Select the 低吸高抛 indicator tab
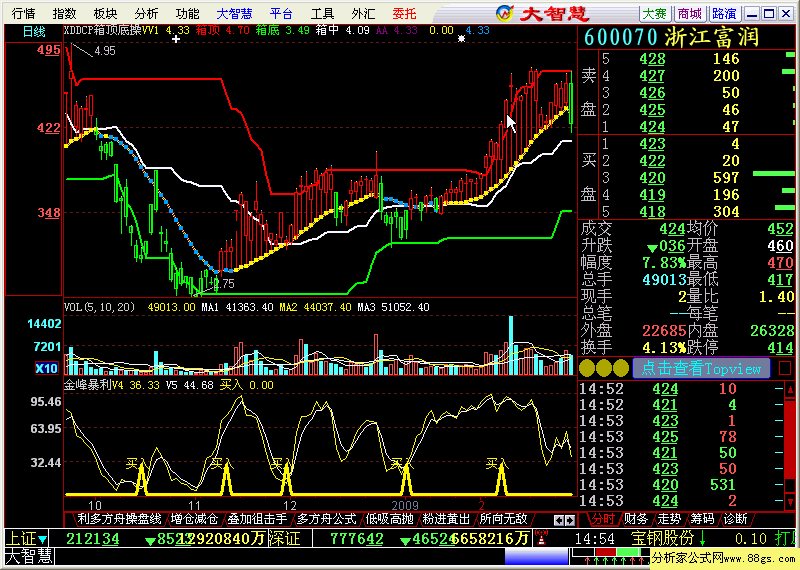The width and height of the screenshot is (800, 570). [x=389, y=519]
